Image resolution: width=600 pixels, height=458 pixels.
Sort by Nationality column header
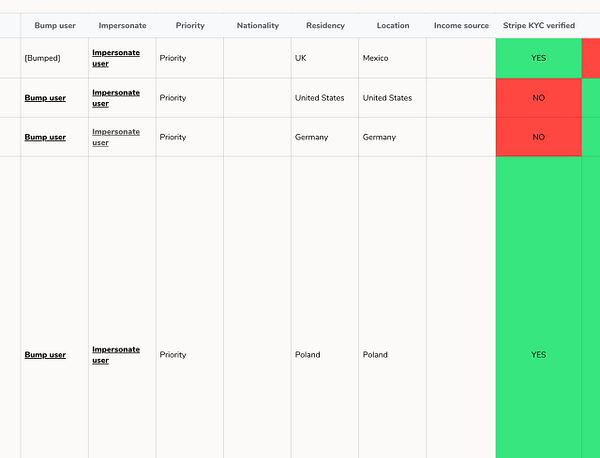pyautogui.click(x=258, y=26)
